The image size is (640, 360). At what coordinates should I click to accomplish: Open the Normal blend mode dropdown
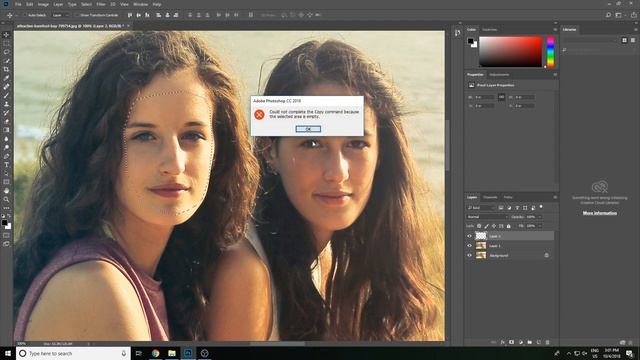click(487, 217)
